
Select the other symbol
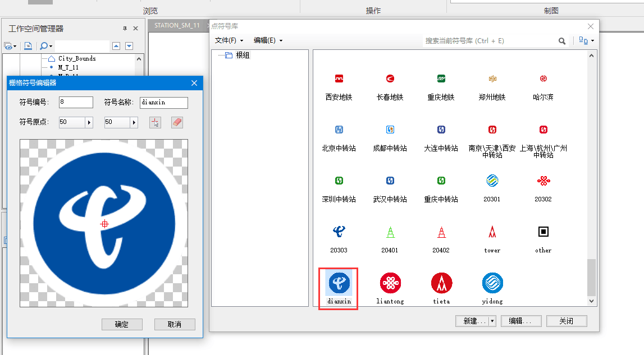tap(543, 232)
